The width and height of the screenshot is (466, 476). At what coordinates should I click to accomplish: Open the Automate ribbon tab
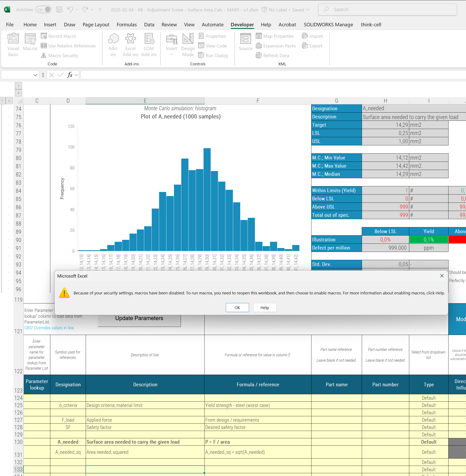(212, 24)
